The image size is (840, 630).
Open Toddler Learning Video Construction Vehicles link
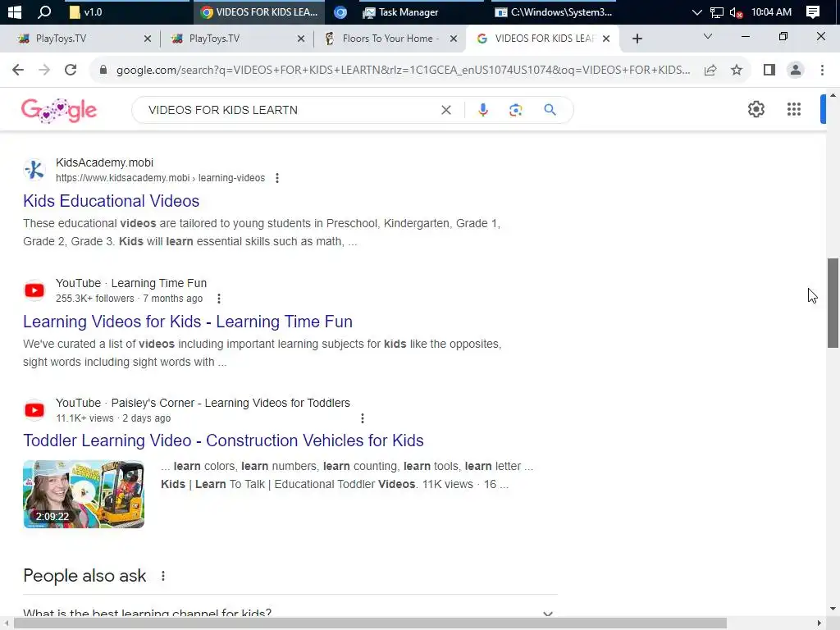(223, 441)
